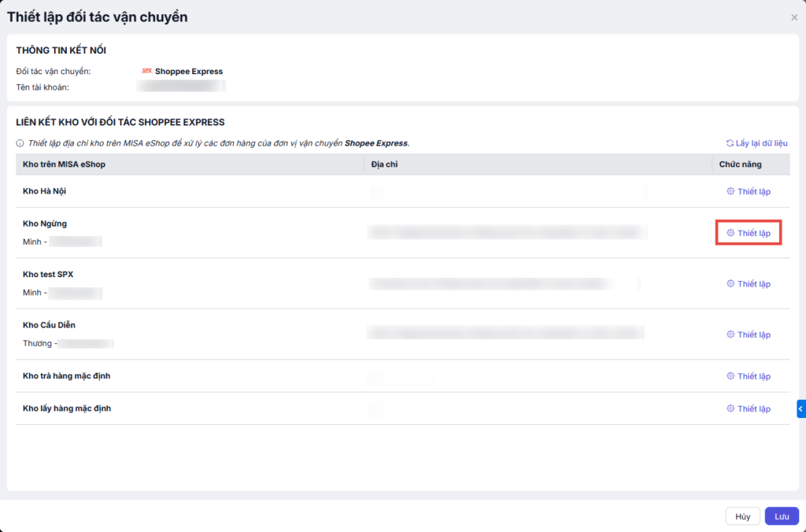Click the gear icon for Kho Hà Nội
This screenshot has width=806, height=532.
click(730, 191)
